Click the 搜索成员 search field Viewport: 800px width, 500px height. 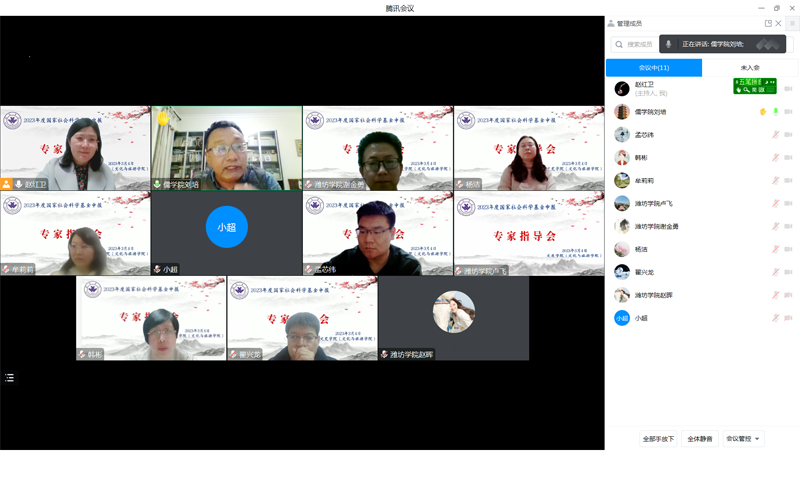pyautogui.click(x=638, y=44)
